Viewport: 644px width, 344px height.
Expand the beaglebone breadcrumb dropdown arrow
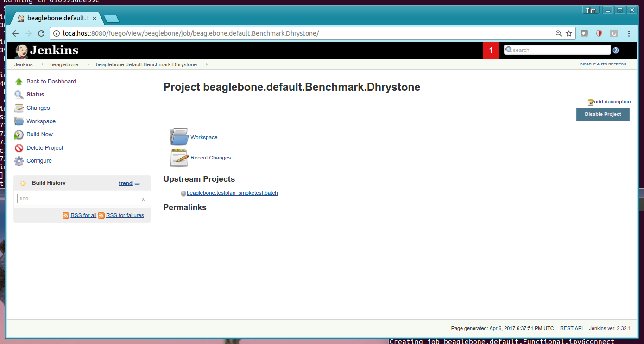[x=88, y=64]
